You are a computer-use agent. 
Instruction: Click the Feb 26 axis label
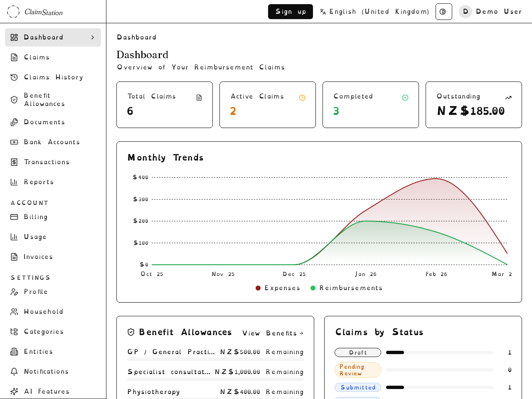click(436, 274)
